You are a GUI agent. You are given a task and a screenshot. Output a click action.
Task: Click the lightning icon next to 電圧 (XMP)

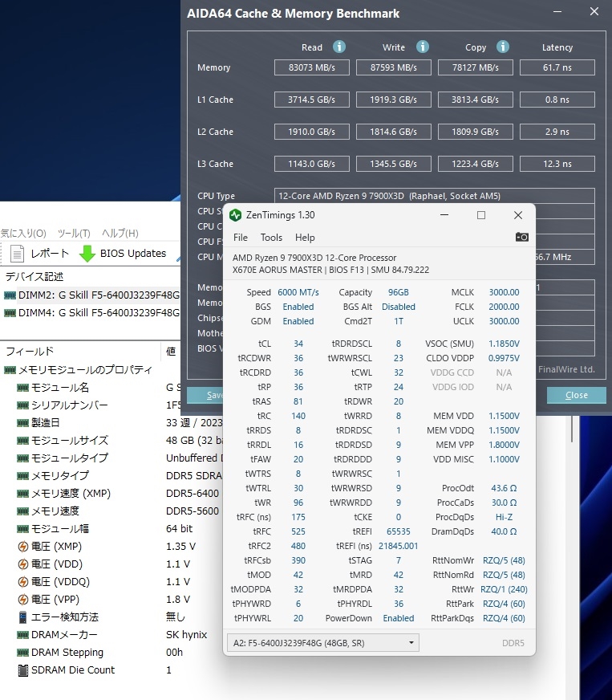click(x=23, y=547)
